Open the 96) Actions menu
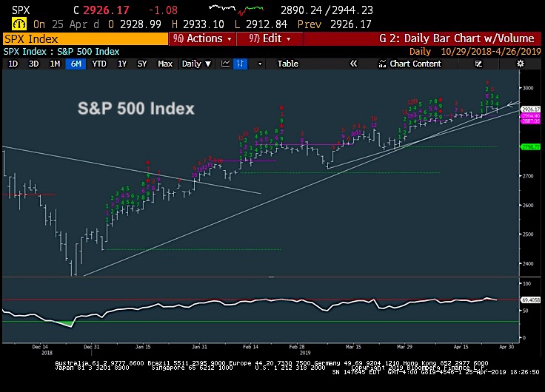This screenshot has height=392, width=545. tap(202, 38)
